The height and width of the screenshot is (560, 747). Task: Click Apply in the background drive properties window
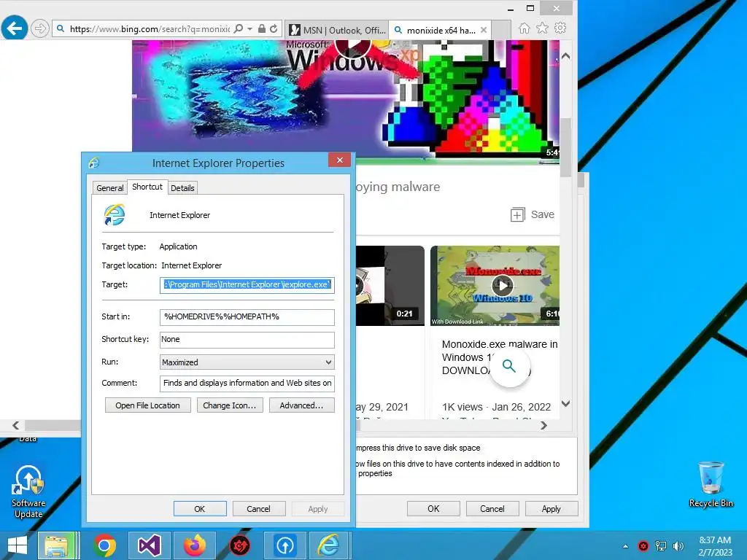(551, 508)
